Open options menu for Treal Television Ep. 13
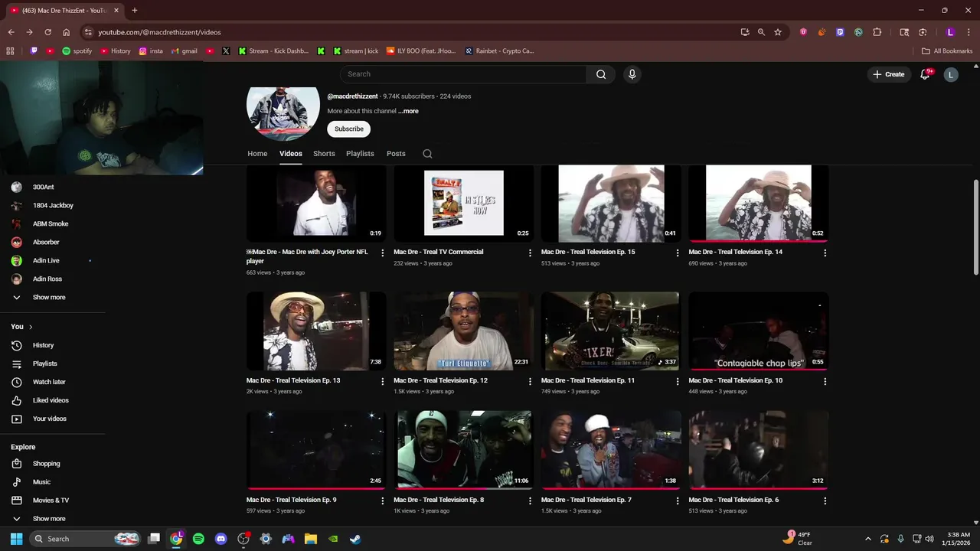This screenshot has width=980, height=551. [383, 381]
